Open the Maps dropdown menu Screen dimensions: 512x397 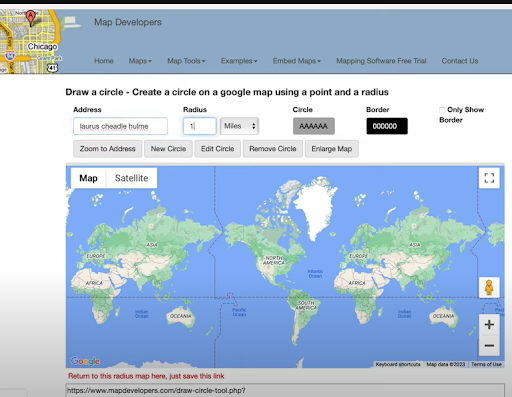pyautogui.click(x=140, y=61)
